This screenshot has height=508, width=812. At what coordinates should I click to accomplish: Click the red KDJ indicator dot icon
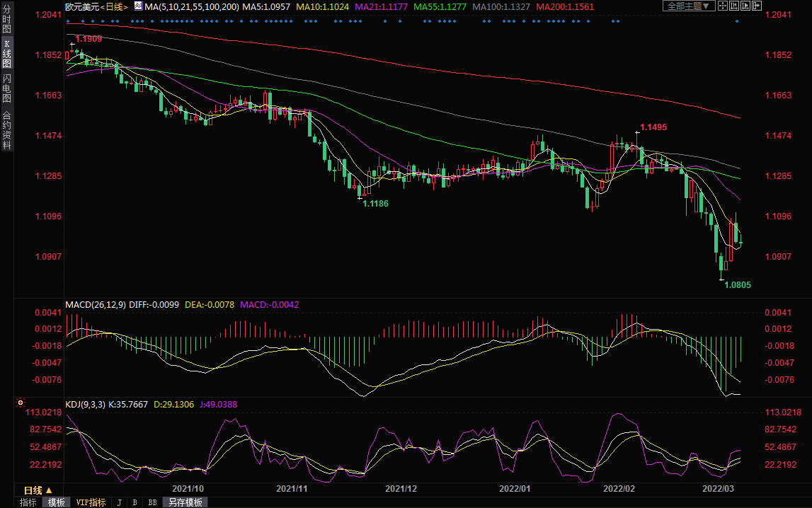(19, 403)
